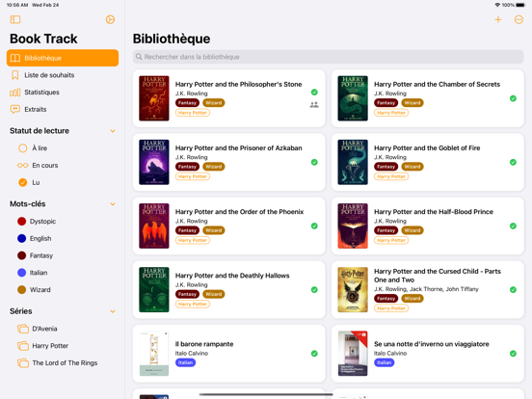Open Half-Blood Prince book cover
Screen dimensions: 532x399
353,226
